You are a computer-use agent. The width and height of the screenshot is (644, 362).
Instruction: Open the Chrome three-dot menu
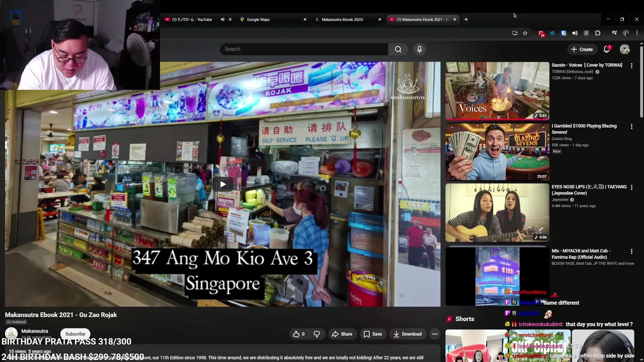pyautogui.click(x=637, y=33)
